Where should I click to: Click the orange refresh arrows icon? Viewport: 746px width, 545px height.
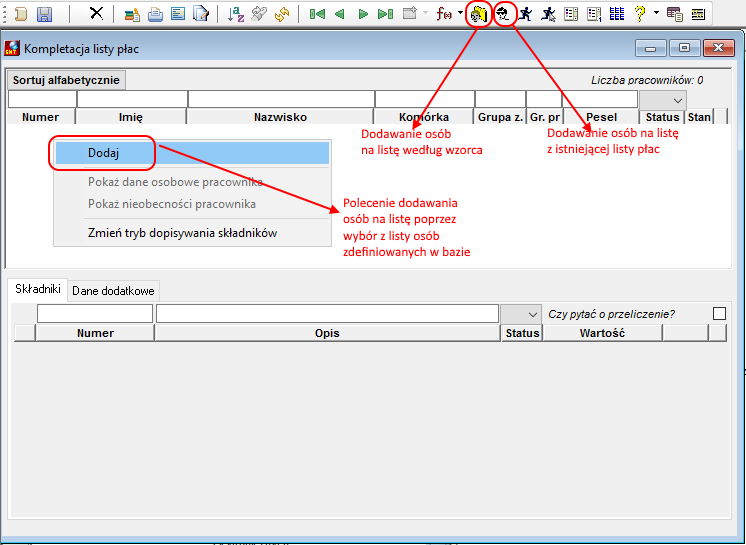[x=282, y=14]
